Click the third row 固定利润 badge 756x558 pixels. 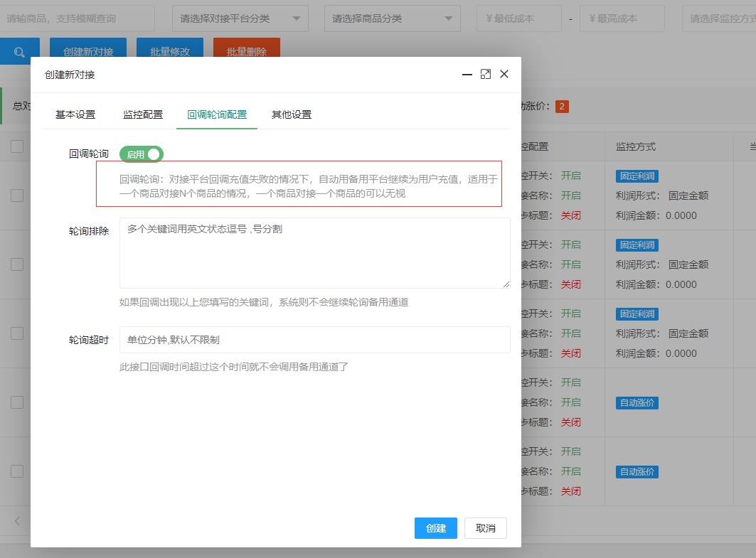pos(637,313)
